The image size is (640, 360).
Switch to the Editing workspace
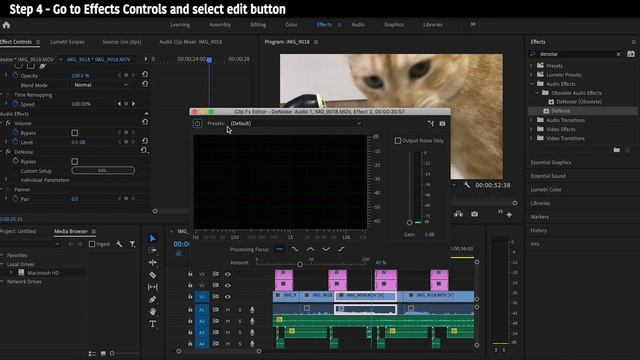coord(258,24)
